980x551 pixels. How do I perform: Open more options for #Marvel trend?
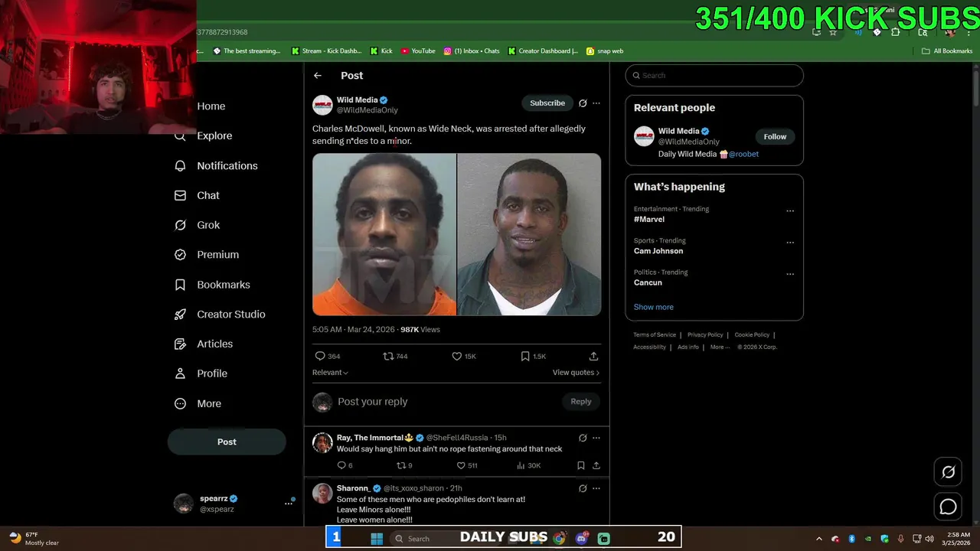tap(790, 211)
